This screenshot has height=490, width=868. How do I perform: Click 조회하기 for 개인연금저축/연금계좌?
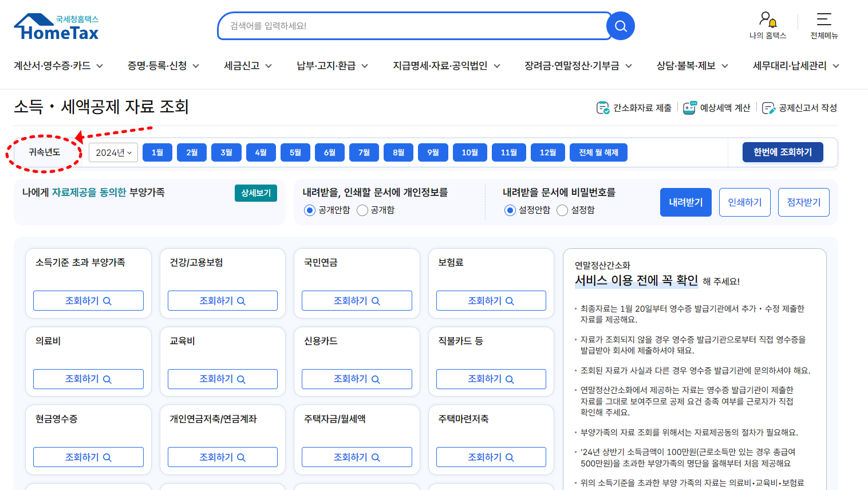(x=223, y=457)
